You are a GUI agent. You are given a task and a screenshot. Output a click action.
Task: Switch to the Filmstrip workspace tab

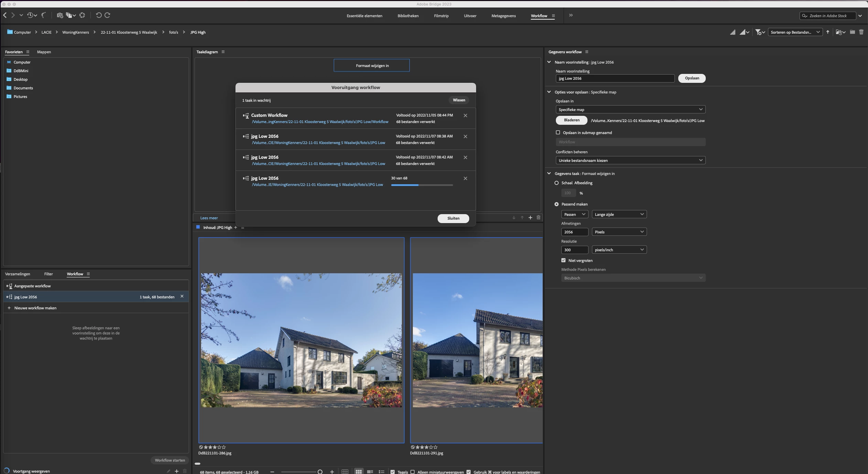point(441,16)
